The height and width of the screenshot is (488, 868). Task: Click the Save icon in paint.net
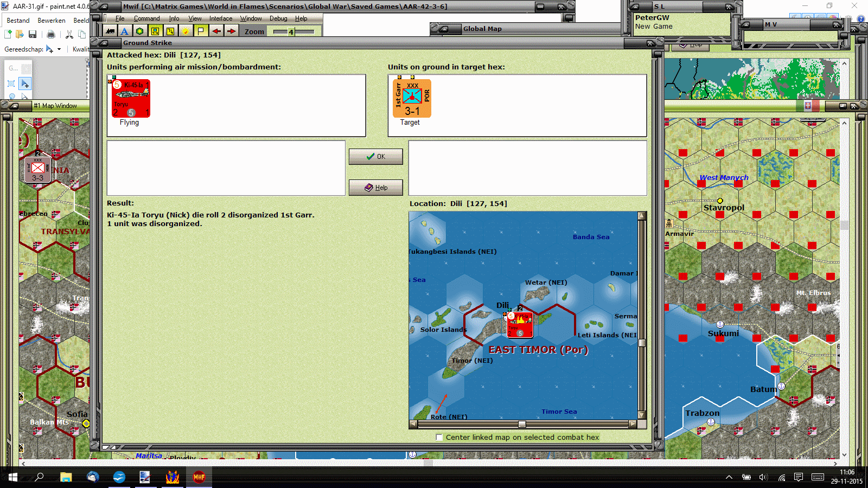(33, 34)
